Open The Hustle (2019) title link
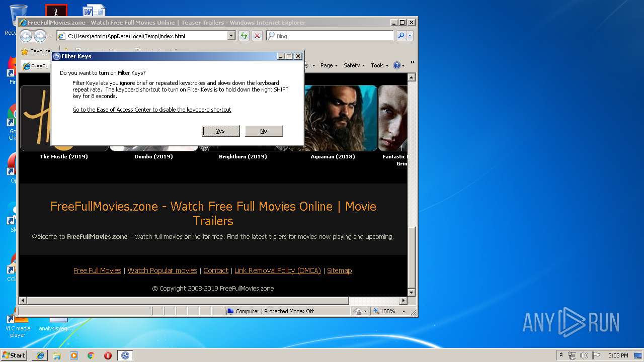This screenshot has width=644, height=362. tap(64, 156)
